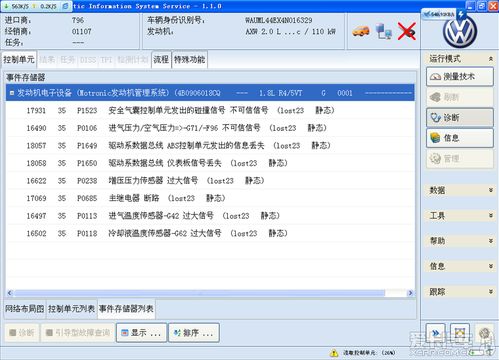Switch to the 流程 tab
The width and height of the screenshot is (499, 360).
coord(161,60)
